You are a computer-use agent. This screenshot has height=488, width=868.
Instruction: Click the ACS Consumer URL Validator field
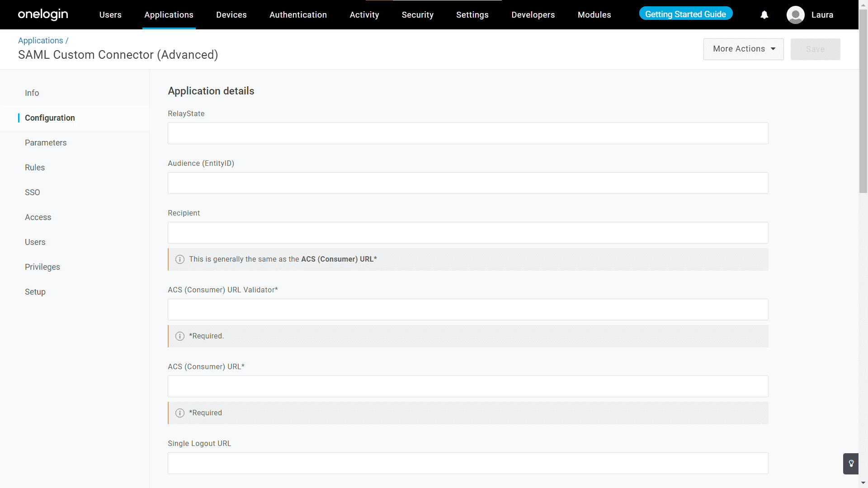(x=468, y=309)
